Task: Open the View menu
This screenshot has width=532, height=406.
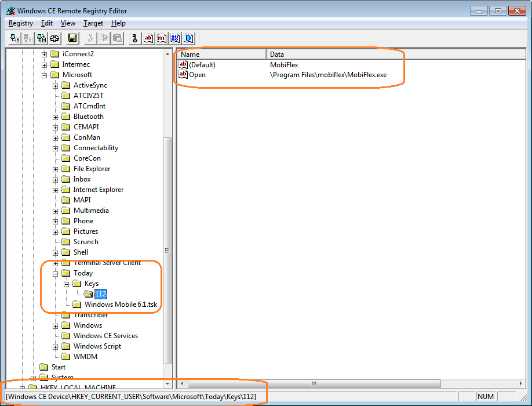Action: pyautogui.click(x=68, y=23)
